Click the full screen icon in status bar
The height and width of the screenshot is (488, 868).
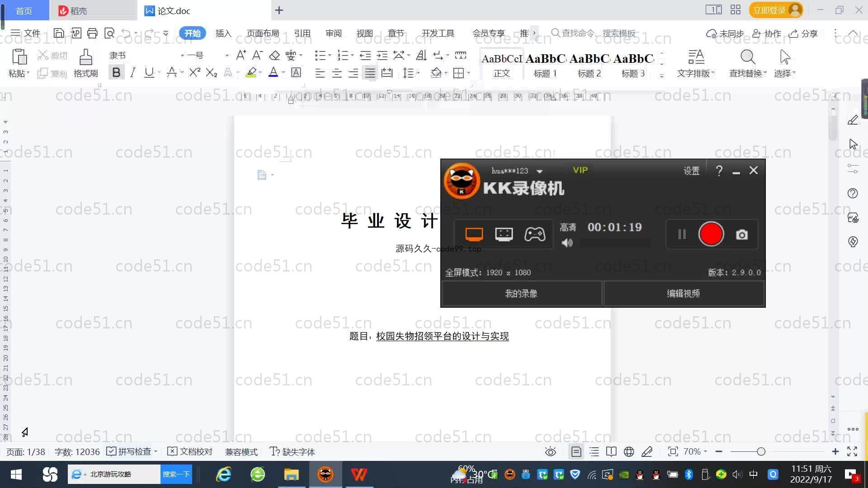(852, 451)
